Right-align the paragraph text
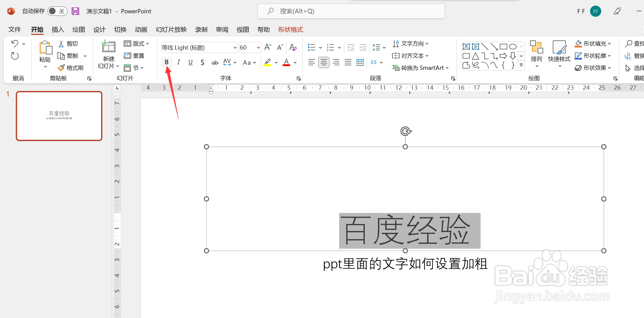The image size is (644, 318). pos(336,62)
